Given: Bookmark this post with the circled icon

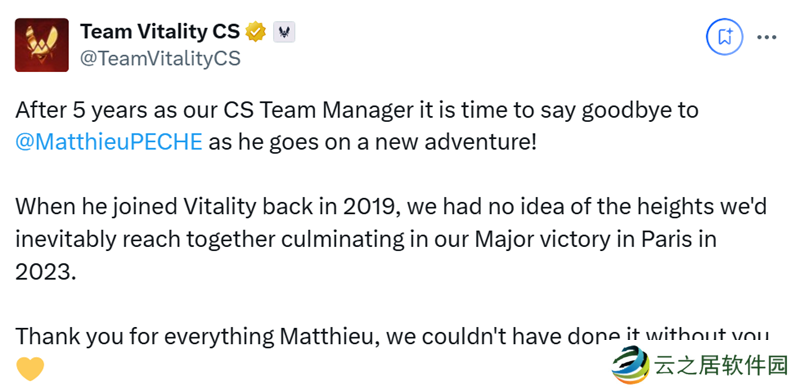Looking at the screenshot, I should click(724, 37).
